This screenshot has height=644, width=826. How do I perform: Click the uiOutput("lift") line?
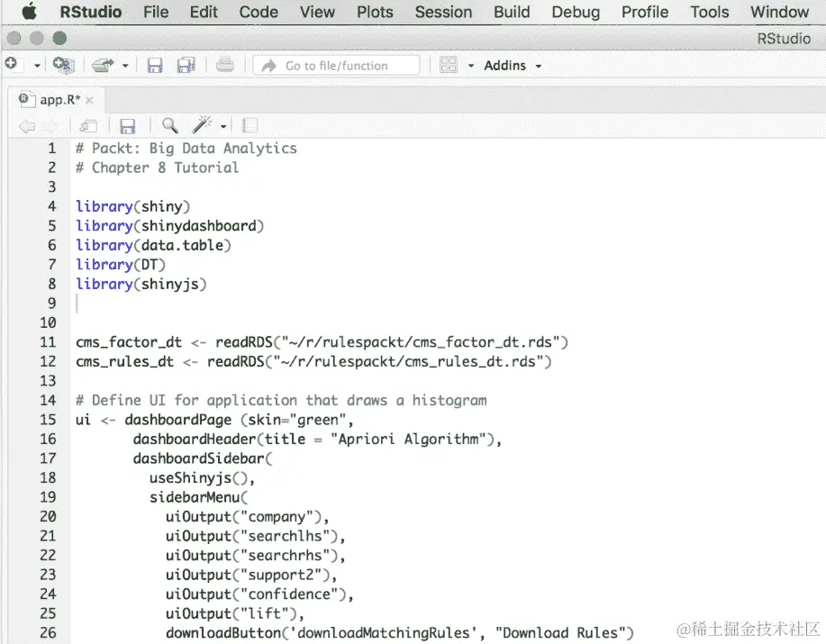235,614
